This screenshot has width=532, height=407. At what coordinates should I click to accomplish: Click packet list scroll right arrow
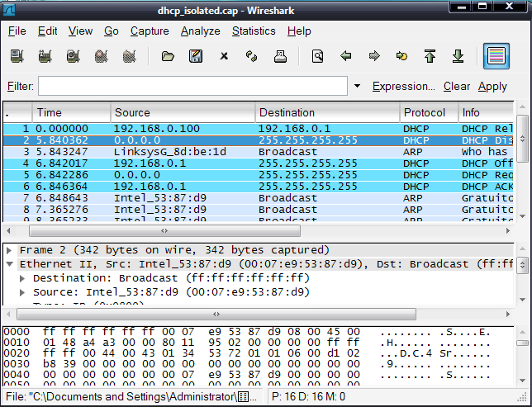tap(508, 230)
